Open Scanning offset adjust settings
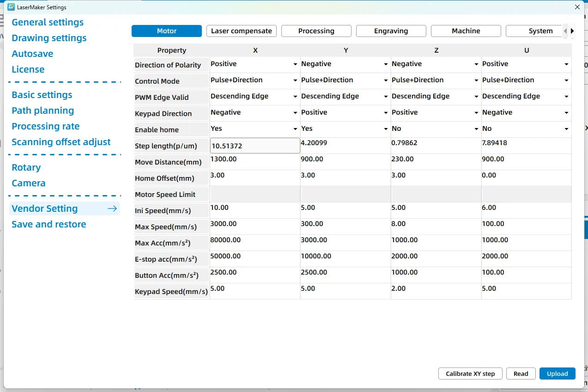 click(61, 142)
